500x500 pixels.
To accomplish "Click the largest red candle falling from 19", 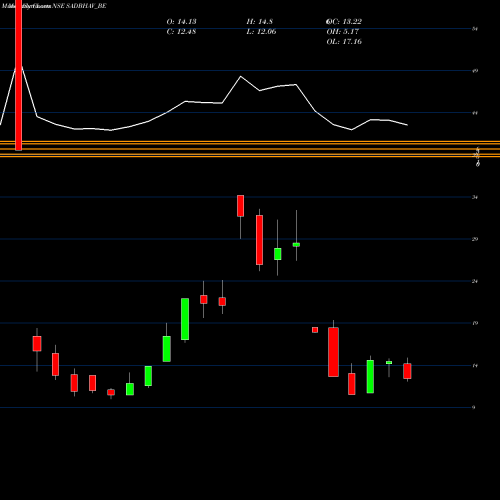I will (x=333, y=352).
